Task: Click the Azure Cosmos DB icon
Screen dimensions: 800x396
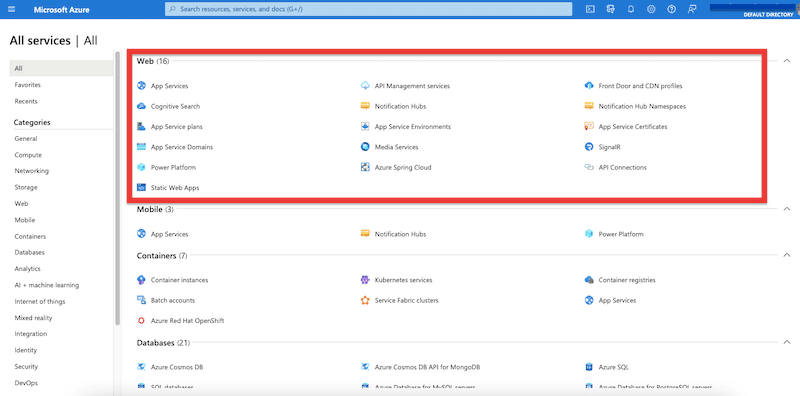Action: coord(141,367)
